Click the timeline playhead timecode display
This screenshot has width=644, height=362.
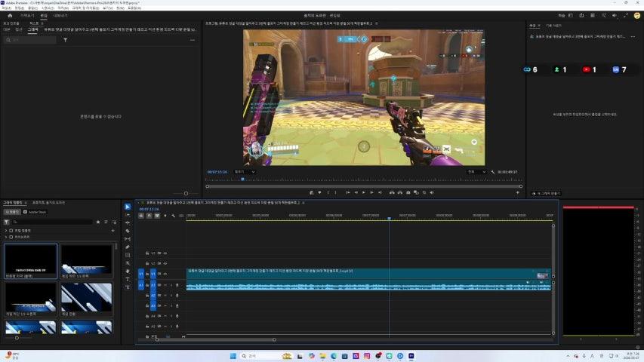pyautogui.click(x=149, y=210)
